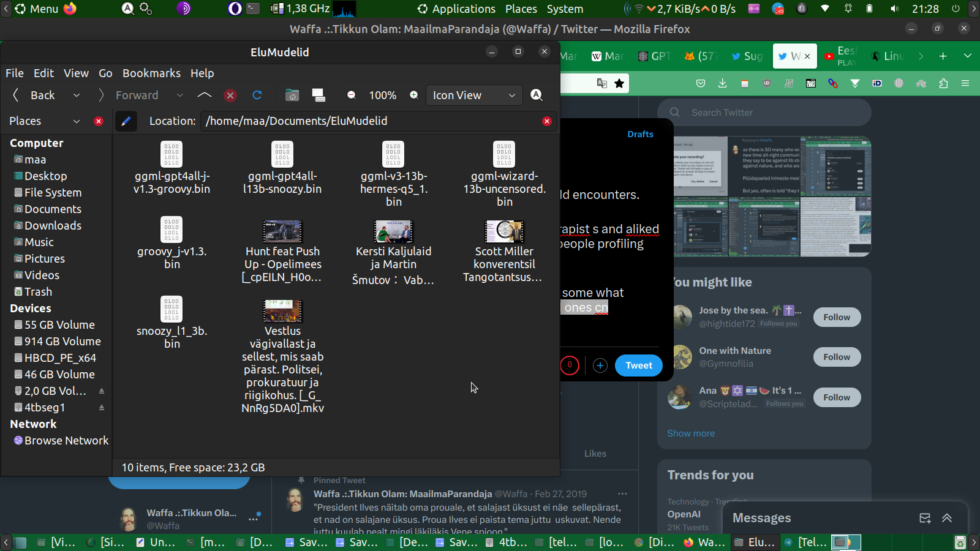Open the Downloads folder in the sidebar
Image resolution: width=980 pixels, height=551 pixels.
click(x=53, y=225)
